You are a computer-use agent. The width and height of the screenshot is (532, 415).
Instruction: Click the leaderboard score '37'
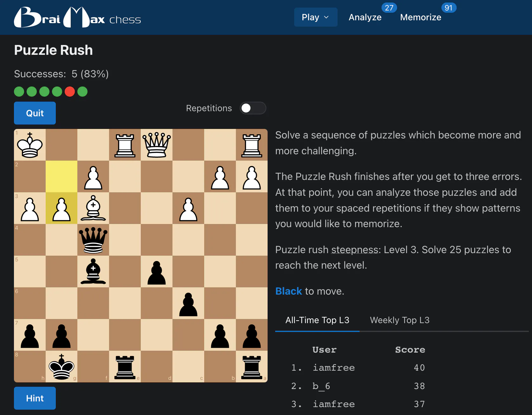click(x=419, y=404)
